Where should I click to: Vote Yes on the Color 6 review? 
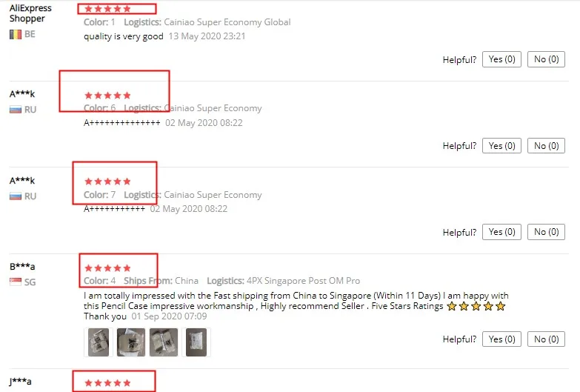pyautogui.click(x=501, y=146)
